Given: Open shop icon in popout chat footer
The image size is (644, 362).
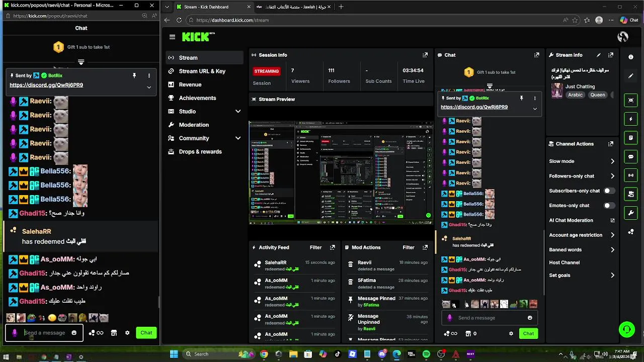Looking at the screenshot, I should (x=114, y=333).
